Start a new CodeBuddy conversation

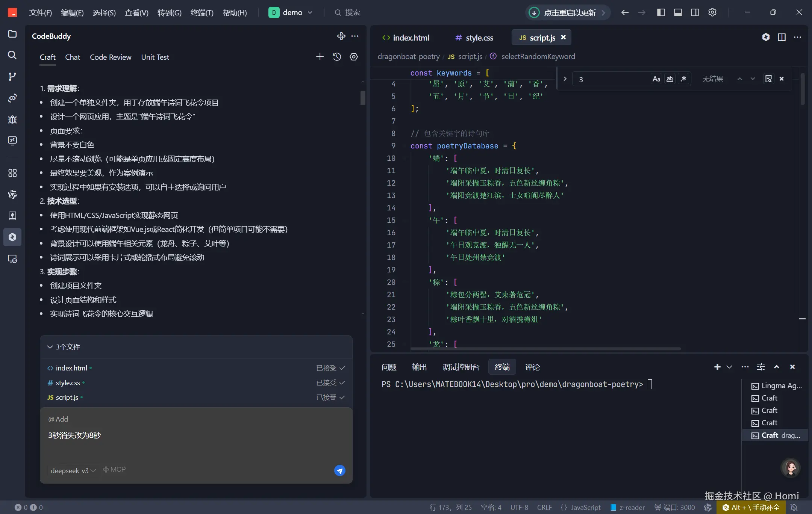[320, 57]
